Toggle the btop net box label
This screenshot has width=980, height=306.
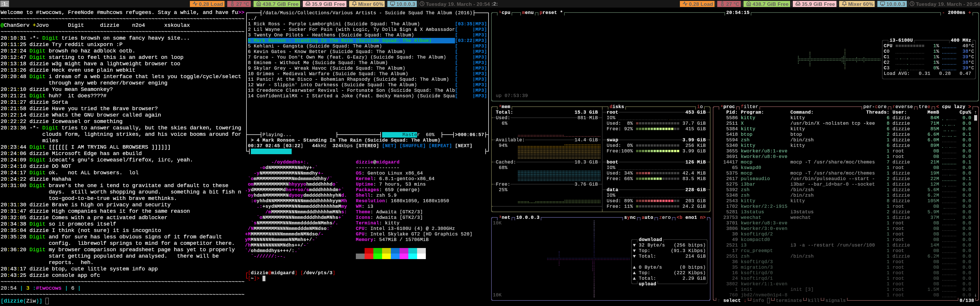(505, 218)
